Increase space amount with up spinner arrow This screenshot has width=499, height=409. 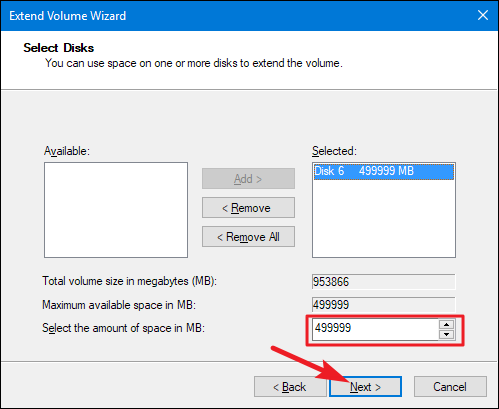pos(447,324)
